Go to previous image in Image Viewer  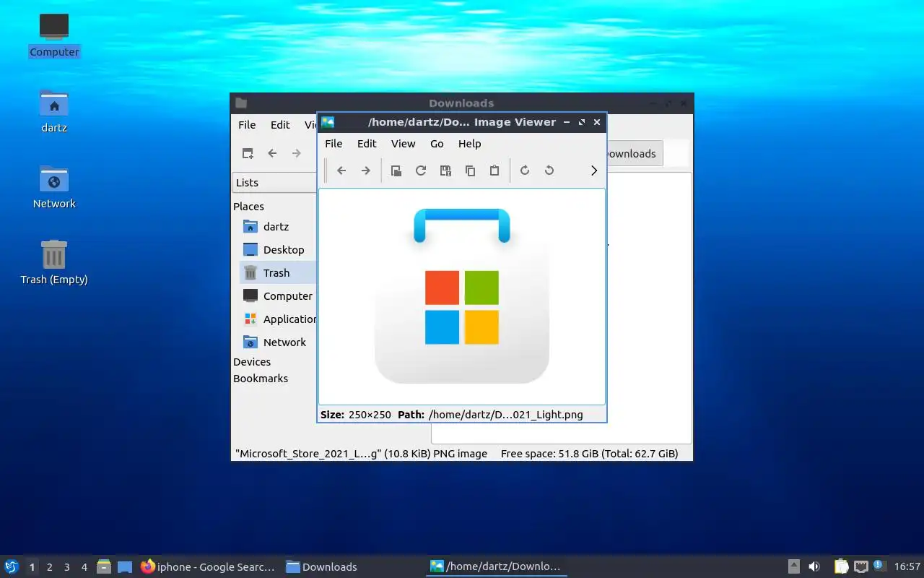[x=341, y=171]
